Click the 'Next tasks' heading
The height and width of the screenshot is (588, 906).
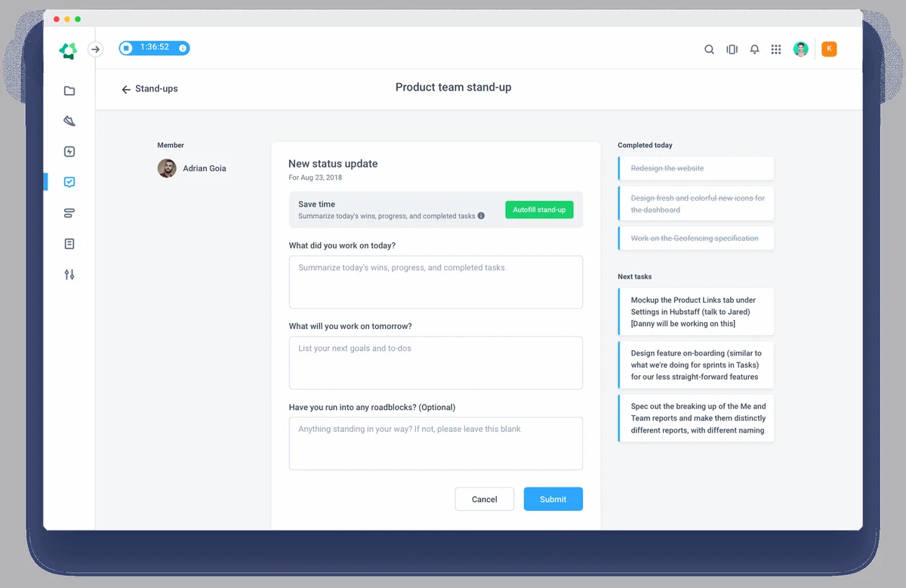635,276
